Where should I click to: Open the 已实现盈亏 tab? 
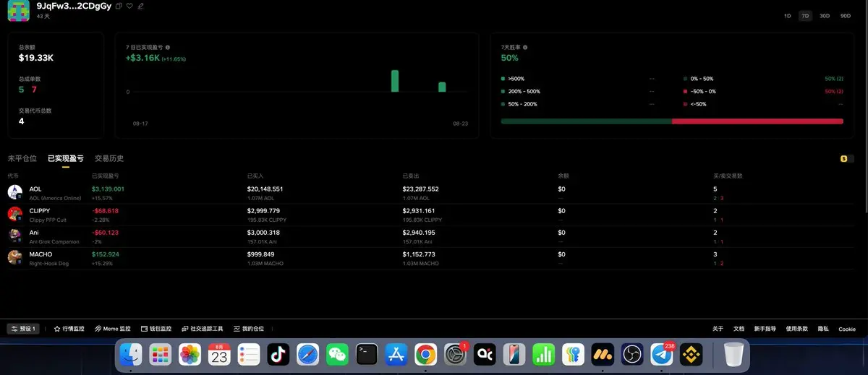click(x=65, y=158)
